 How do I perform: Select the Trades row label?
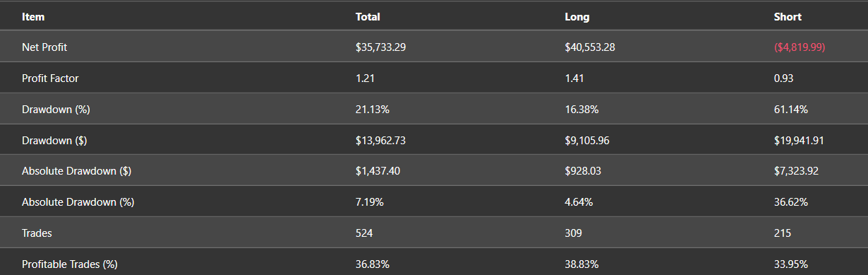click(x=37, y=233)
